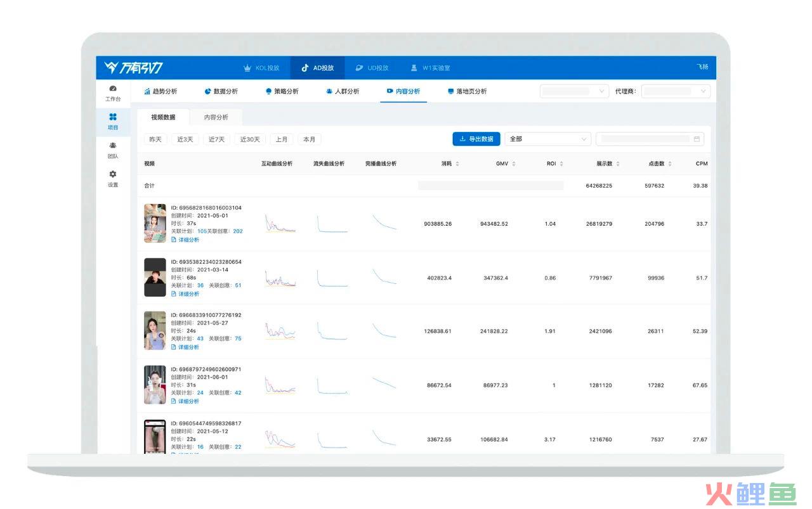This screenshot has height=509, width=812.
Task: Filter by 昨天
Action: coord(155,139)
